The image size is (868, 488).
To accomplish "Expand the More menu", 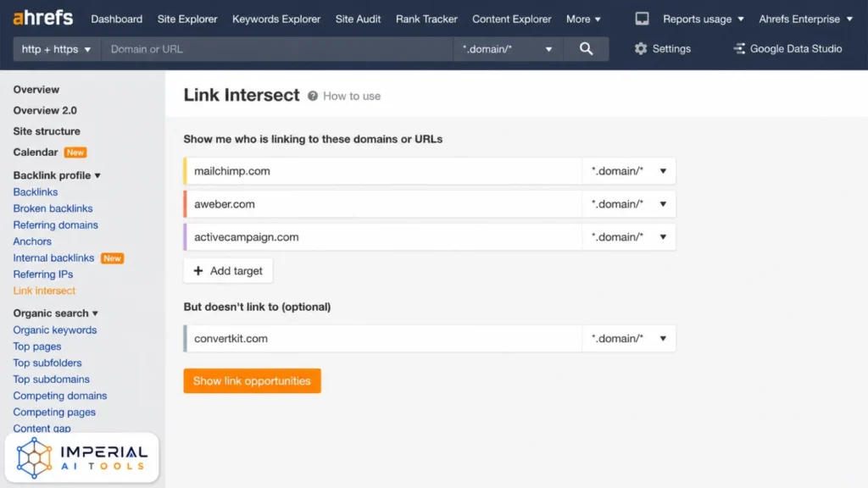I will point(583,19).
